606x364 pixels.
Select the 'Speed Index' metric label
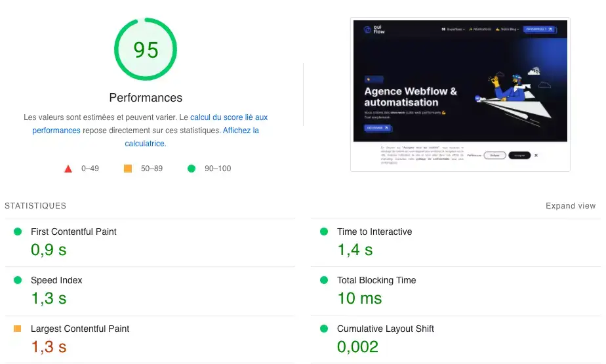[x=56, y=280]
